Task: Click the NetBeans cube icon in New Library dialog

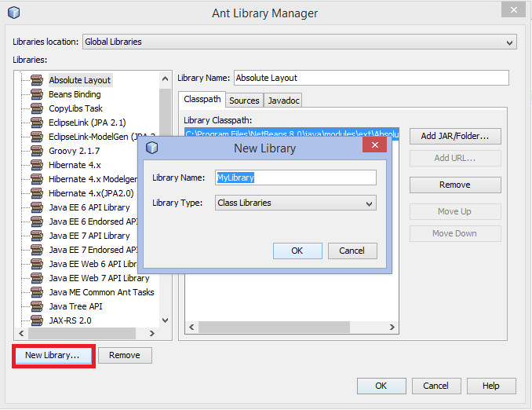Action: pyautogui.click(x=152, y=148)
